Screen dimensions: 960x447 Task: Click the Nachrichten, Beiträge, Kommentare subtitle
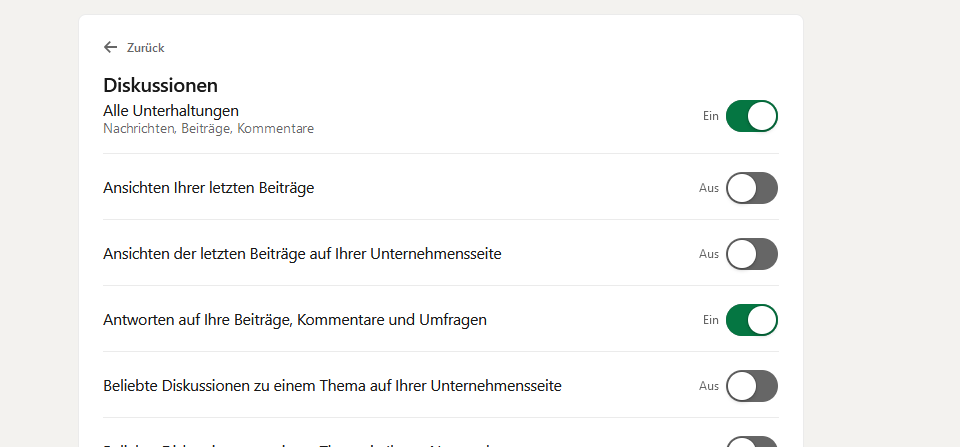point(208,129)
